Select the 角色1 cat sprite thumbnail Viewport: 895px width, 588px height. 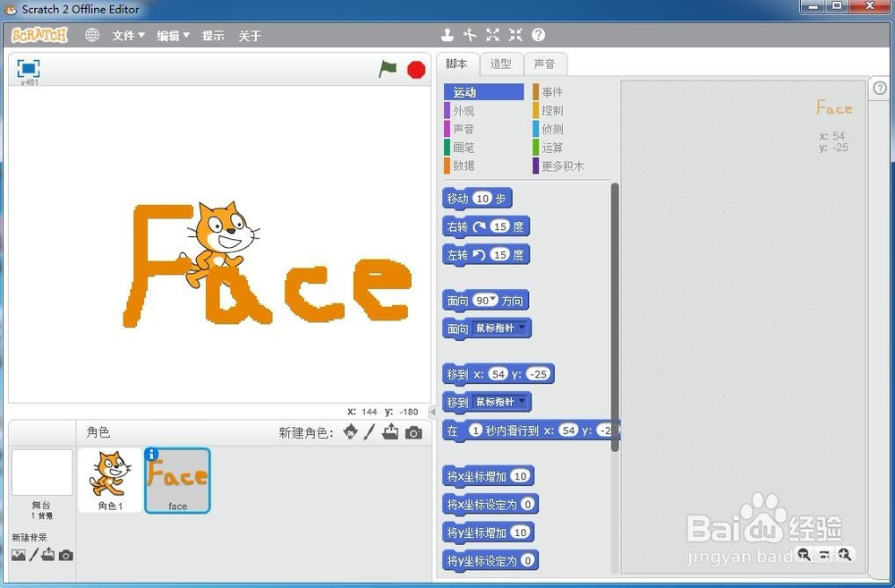pyautogui.click(x=110, y=480)
